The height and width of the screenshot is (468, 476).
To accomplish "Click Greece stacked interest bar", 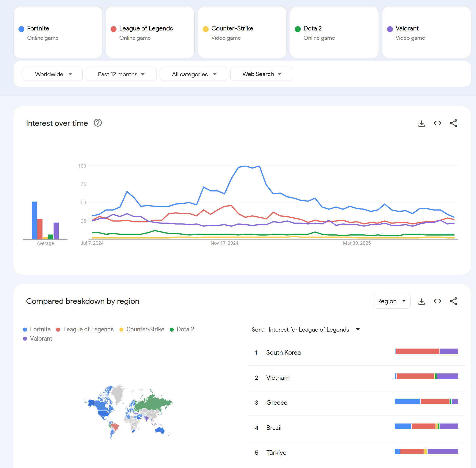I will tap(426, 401).
